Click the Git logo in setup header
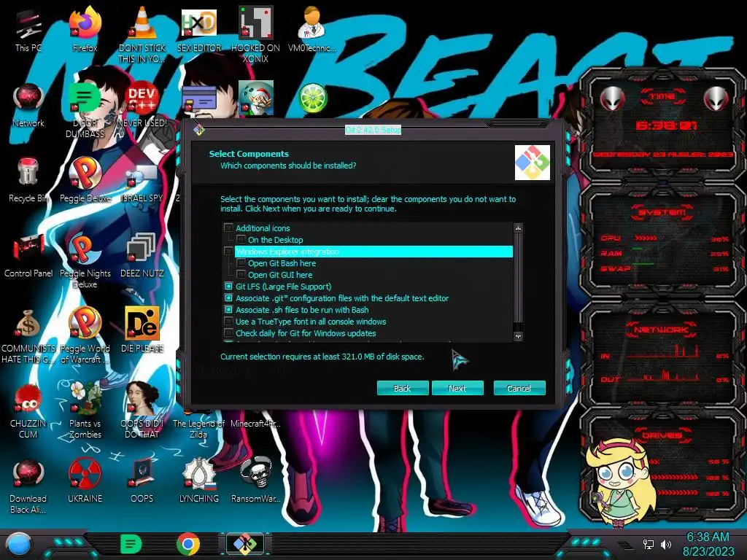The width and height of the screenshot is (747, 560). [x=532, y=163]
